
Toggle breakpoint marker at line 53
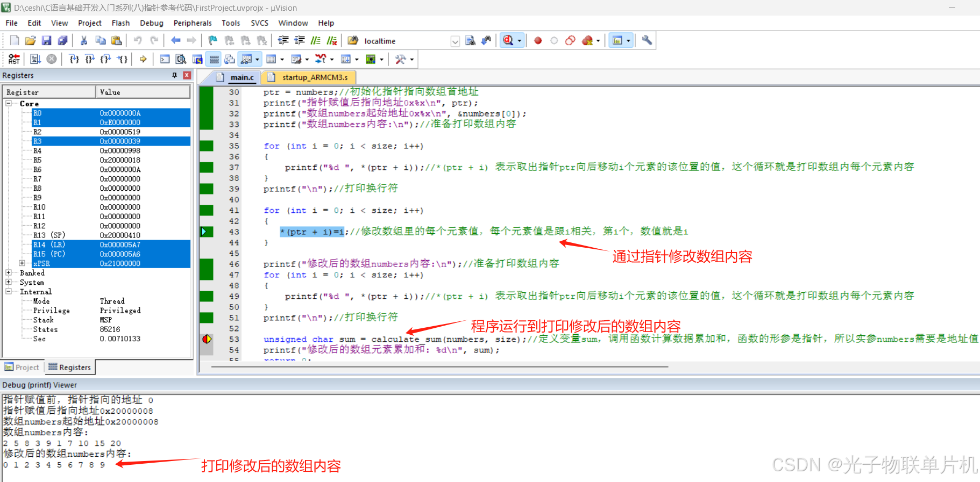[207, 339]
